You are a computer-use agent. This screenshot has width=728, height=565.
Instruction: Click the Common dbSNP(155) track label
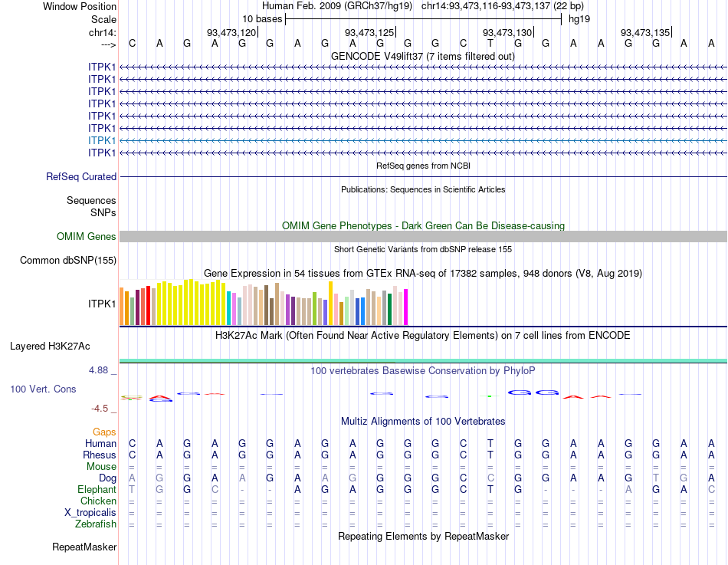67,260
